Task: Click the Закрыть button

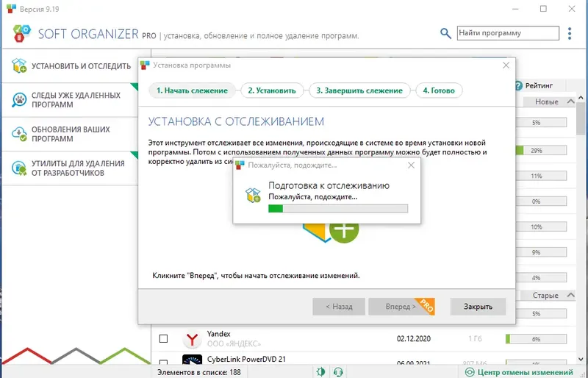Action: coord(478,307)
